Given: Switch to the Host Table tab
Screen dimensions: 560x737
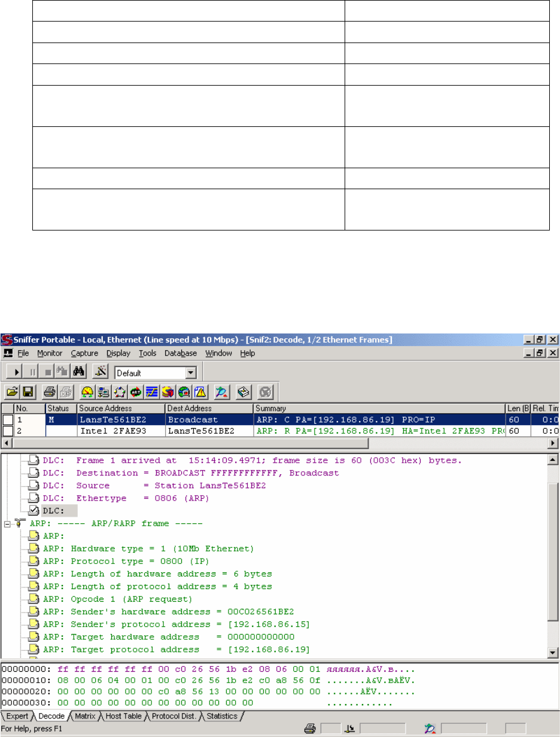Looking at the screenshot, I should click(x=124, y=716).
